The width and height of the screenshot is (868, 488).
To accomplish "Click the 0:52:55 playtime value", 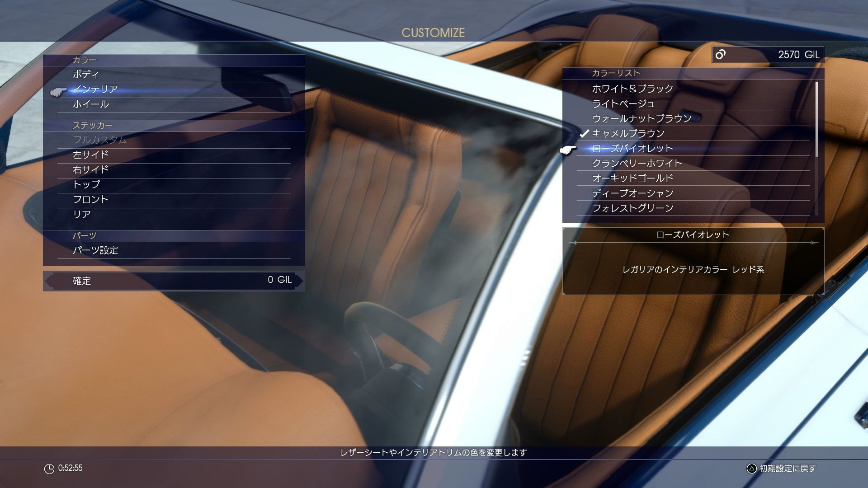I will (x=71, y=468).
